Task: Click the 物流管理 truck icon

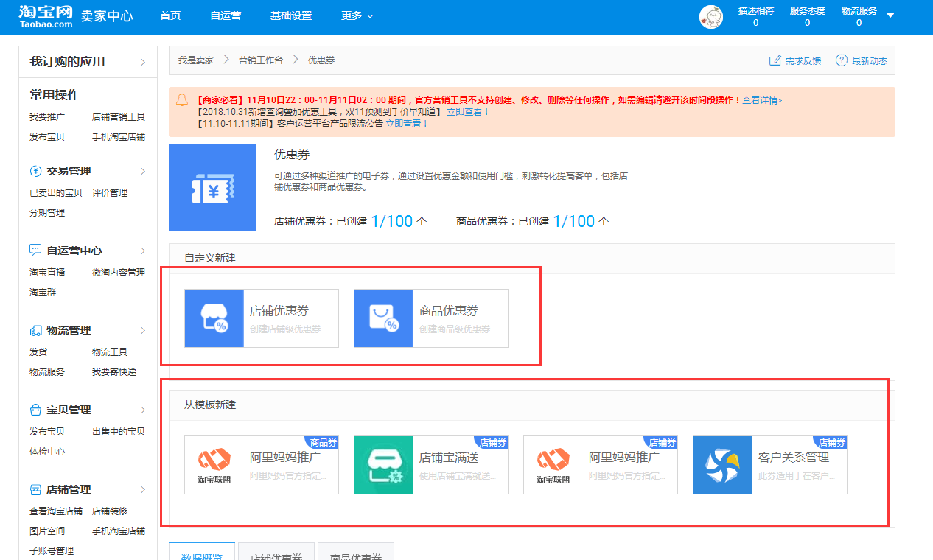Action: click(x=35, y=330)
